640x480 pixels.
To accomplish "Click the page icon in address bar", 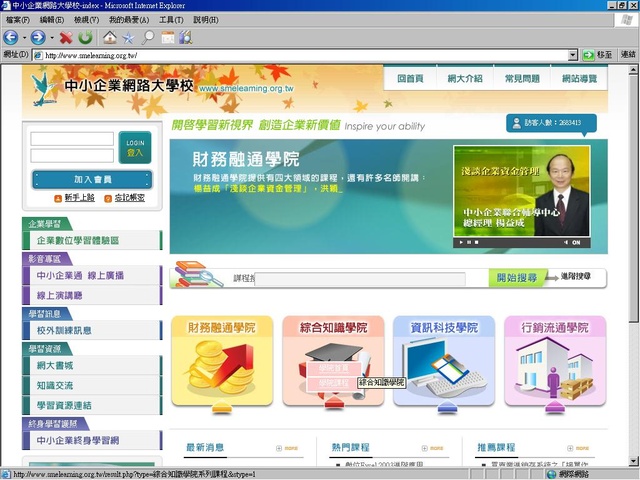I will click(x=38, y=55).
